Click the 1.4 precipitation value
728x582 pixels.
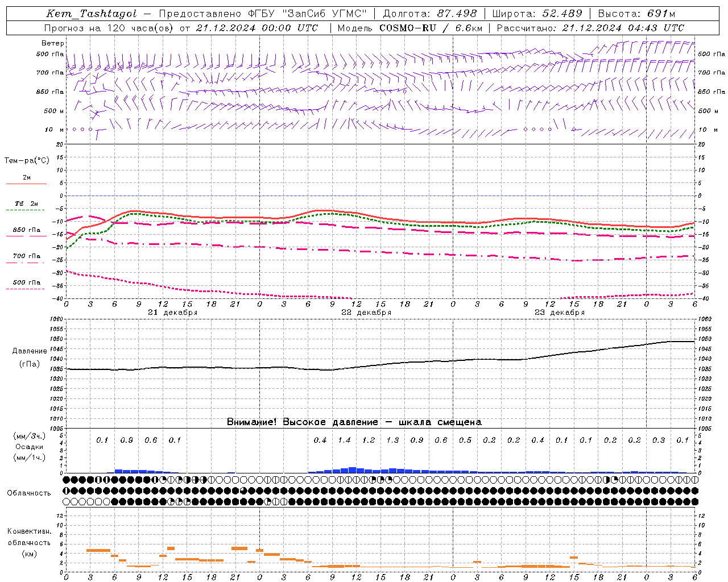(x=344, y=440)
